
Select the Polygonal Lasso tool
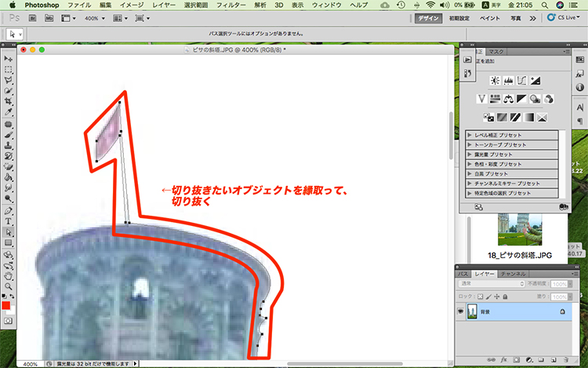(9, 80)
